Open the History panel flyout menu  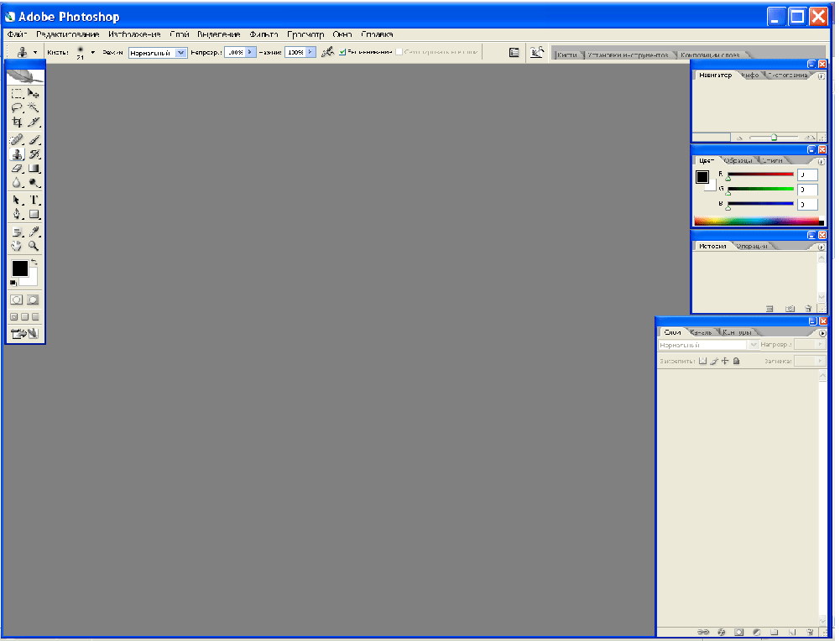click(822, 247)
